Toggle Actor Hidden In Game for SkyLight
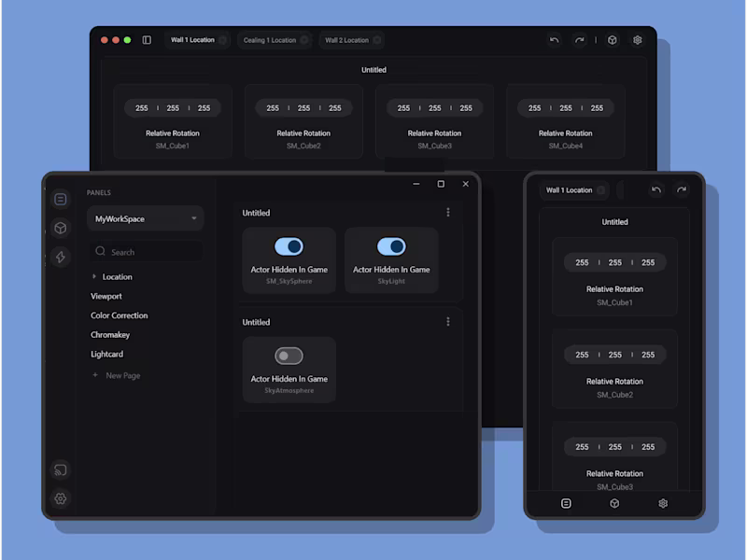Image resolution: width=747 pixels, height=560 pixels. pos(391,246)
